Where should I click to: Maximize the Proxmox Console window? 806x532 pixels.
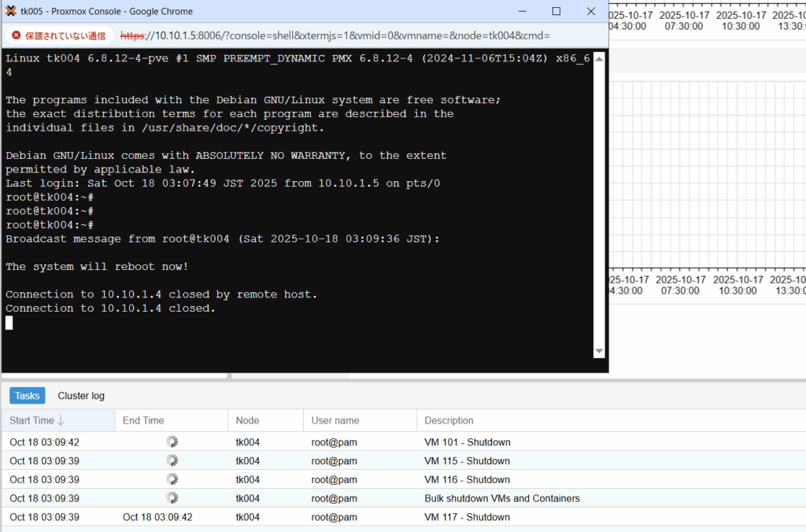click(556, 11)
